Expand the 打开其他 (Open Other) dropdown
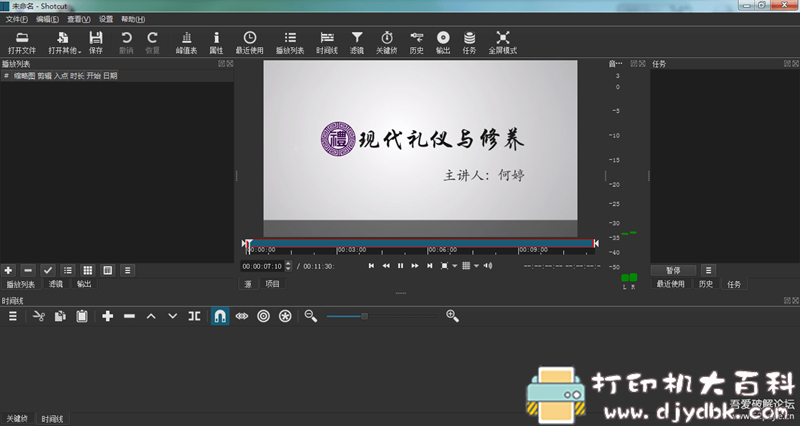This screenshot has height=426, width=800. [x=65, y=42]
